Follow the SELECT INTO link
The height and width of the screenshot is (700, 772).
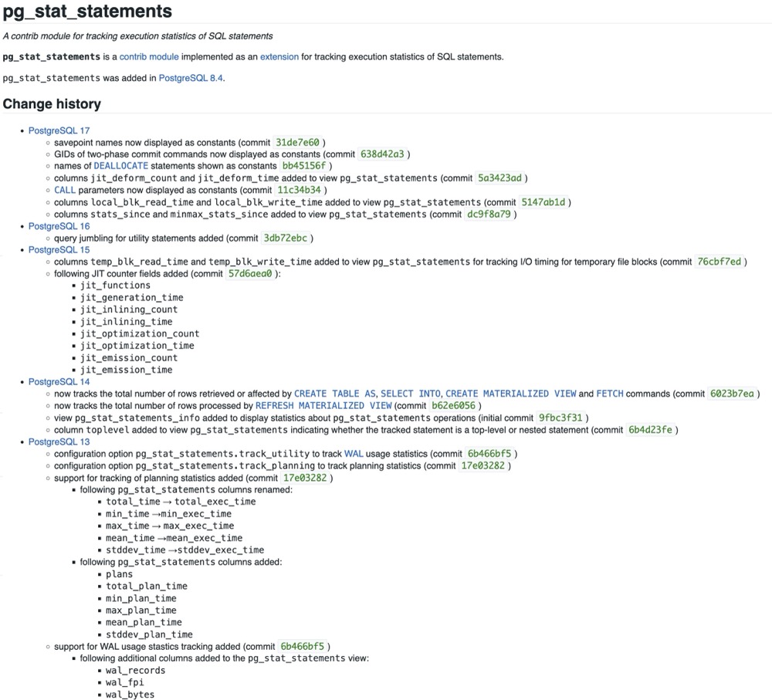click(x=411, y=394)
